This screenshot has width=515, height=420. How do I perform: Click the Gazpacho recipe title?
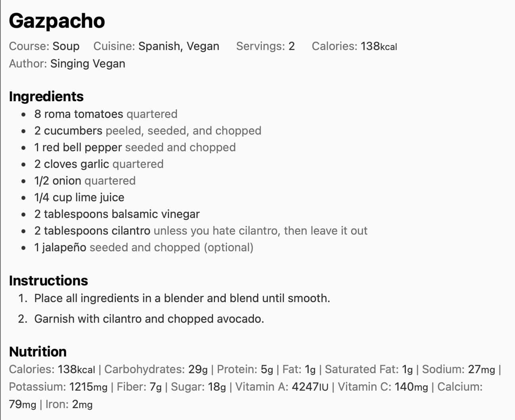tap(57, 21)
